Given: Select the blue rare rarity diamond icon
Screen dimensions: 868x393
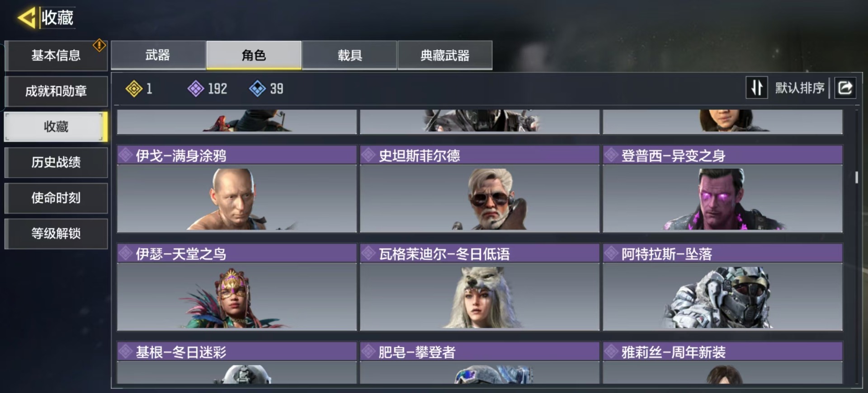Looking at the screenshot, I should (257, 89).
